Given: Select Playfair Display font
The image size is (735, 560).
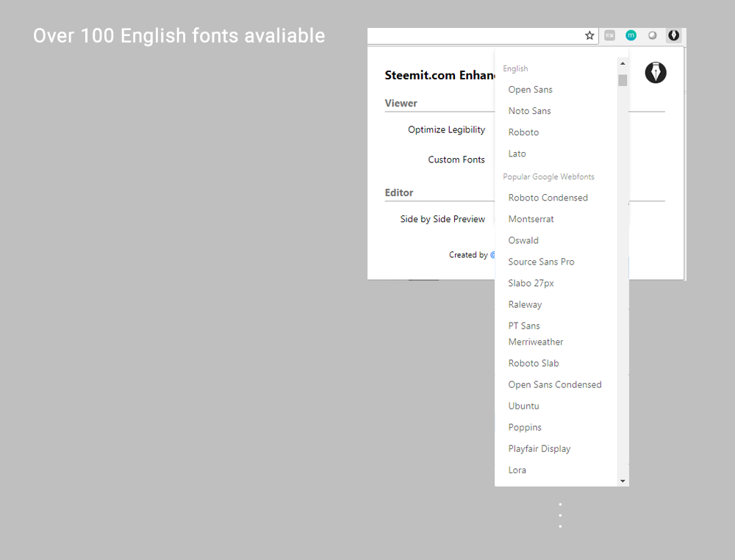Looking at the screenshot, I should click(539, 449).
